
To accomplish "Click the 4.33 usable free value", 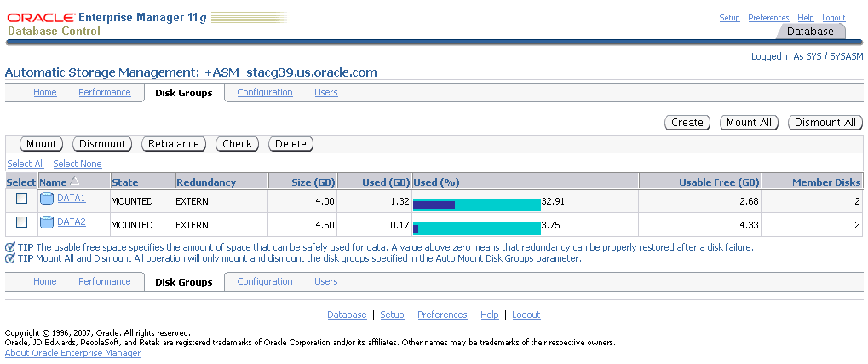I will (749, 226).
